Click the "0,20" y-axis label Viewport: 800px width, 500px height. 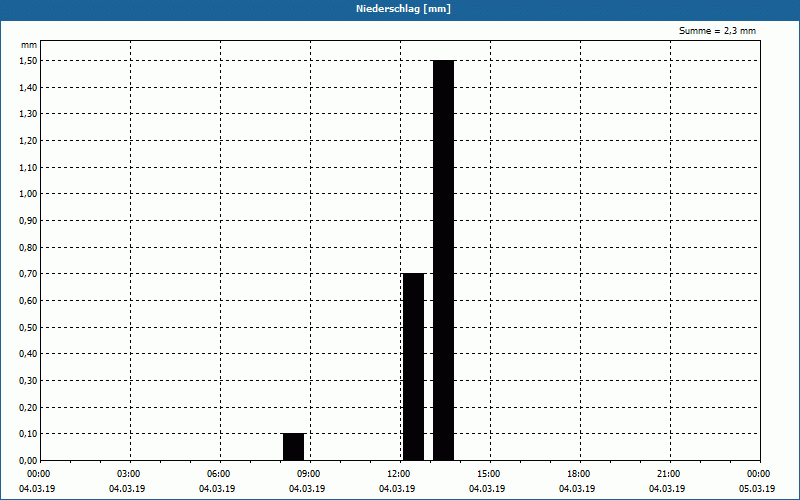28,407
